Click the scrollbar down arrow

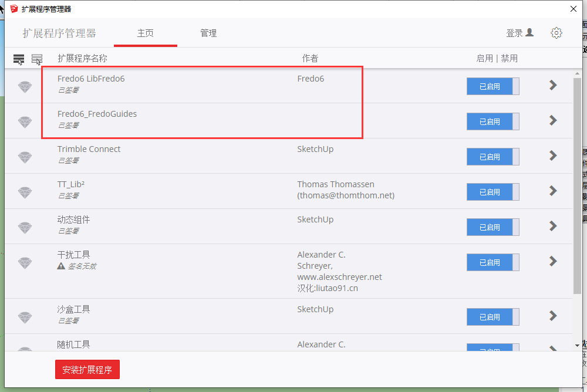(577, 345)
